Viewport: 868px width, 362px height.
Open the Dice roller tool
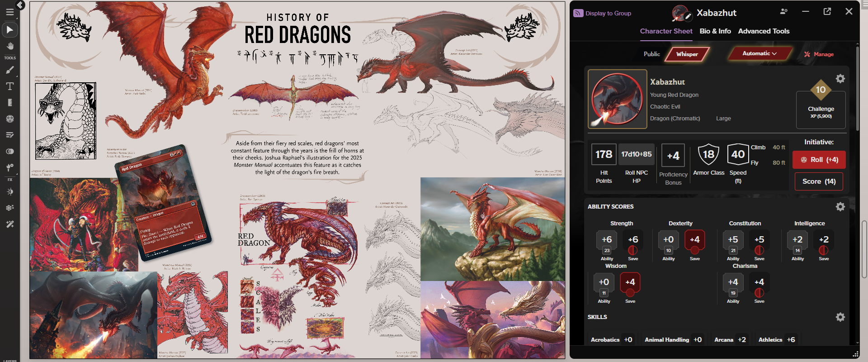[9, 119]
